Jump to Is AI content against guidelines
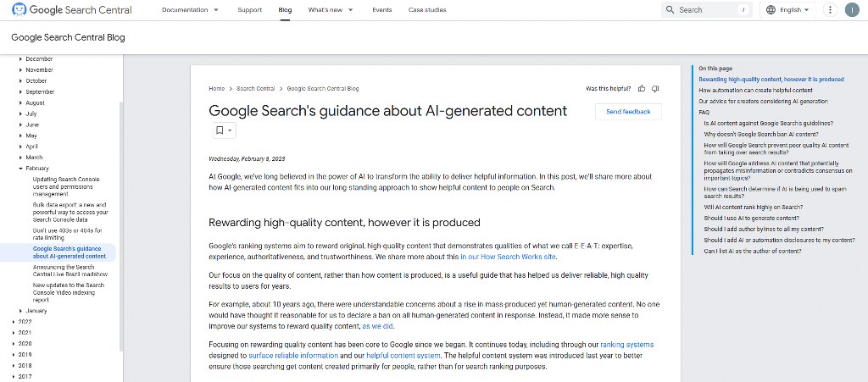Image resolution: width=868 pixels, height=382 pixels. [x=768, y=124]
